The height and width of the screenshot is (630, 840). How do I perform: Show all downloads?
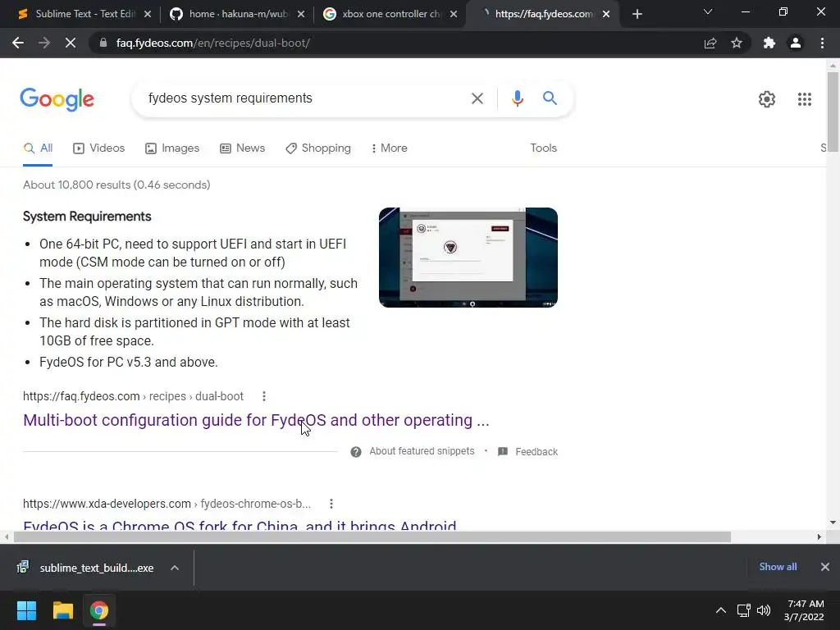778,567
